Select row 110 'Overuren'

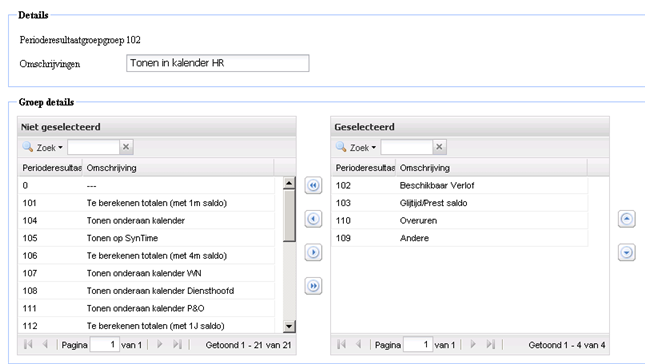pyautogui.click(x=460, y=220)
